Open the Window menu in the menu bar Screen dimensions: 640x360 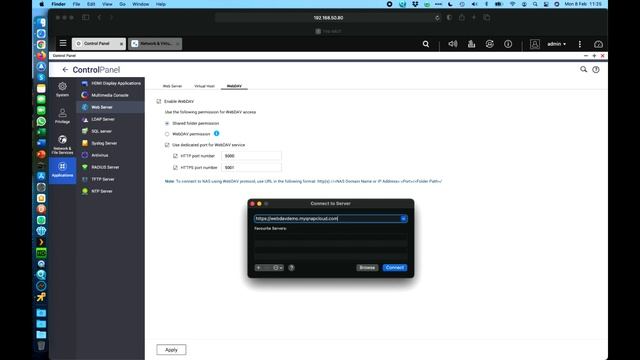tap(140, 4)
